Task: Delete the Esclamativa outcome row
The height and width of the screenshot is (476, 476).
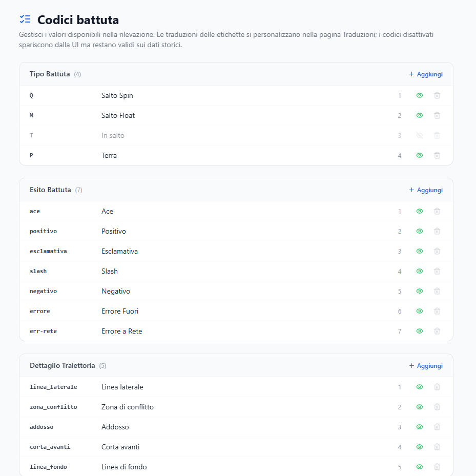Action: (437, 252)
